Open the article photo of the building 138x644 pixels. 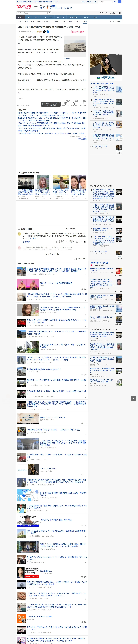(x=75, y=46)
